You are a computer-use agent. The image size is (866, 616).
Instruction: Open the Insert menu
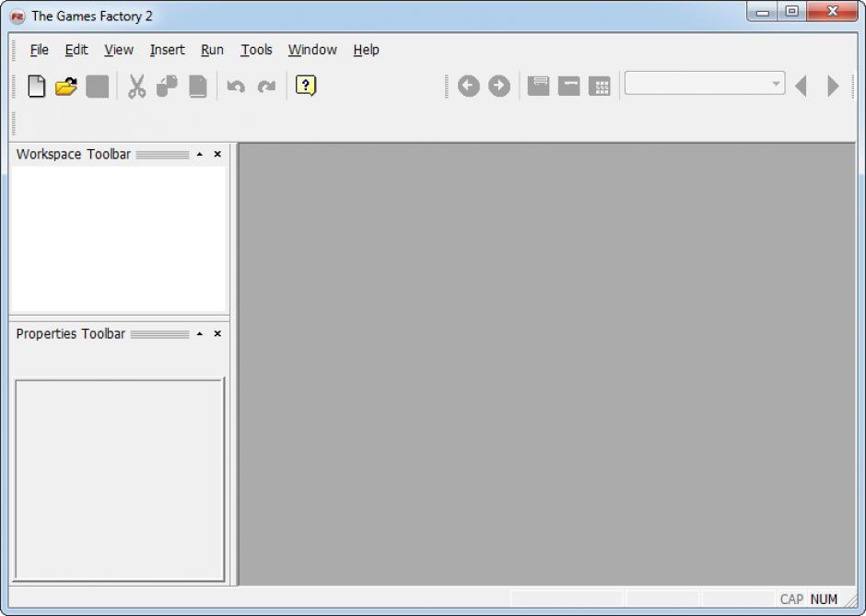[168, 50]
